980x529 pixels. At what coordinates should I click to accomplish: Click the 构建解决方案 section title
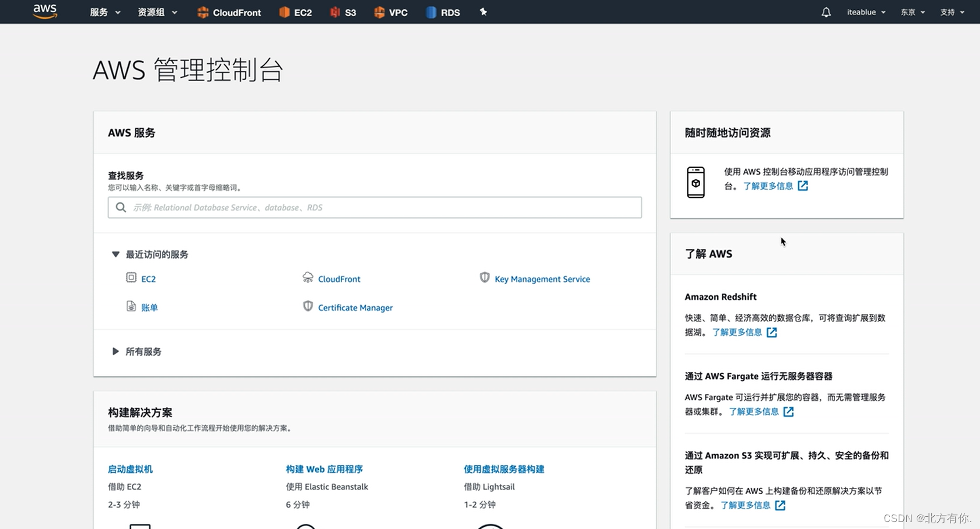pos(140,412)
